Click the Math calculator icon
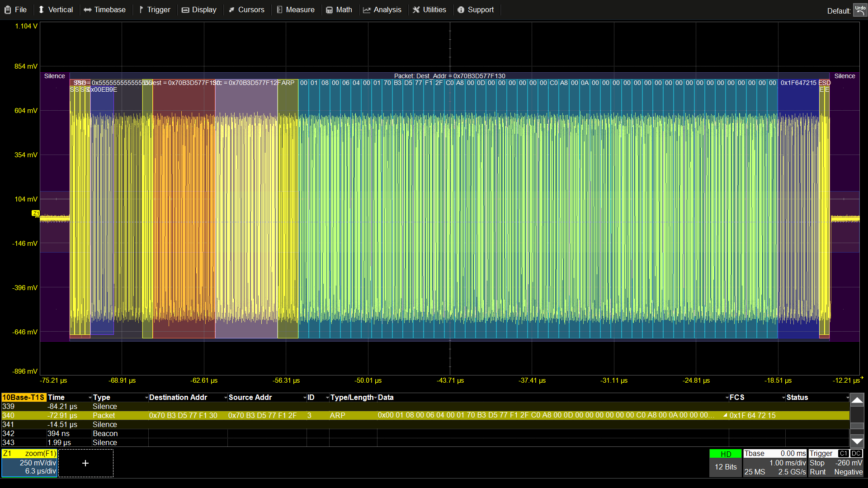This screenshot has height=488, width=868. (329, 10)
